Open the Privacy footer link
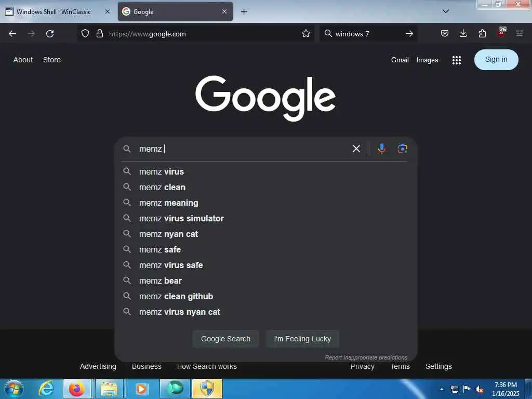 coord(362,366)
